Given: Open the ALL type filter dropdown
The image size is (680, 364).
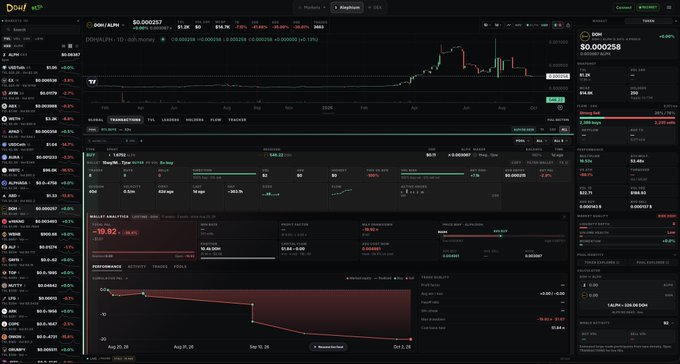Looking at the screenshot, I should [x=541, y=141].
